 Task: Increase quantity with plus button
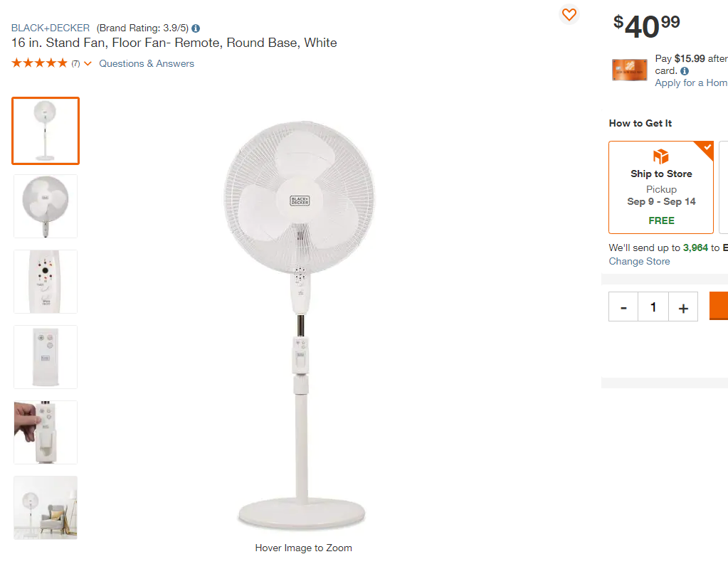(x=683, y=307)
